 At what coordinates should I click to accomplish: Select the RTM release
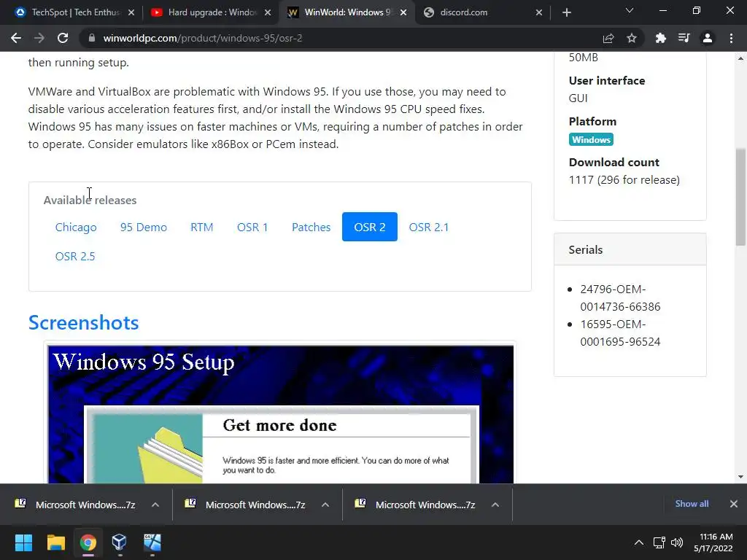pos(201,227)
